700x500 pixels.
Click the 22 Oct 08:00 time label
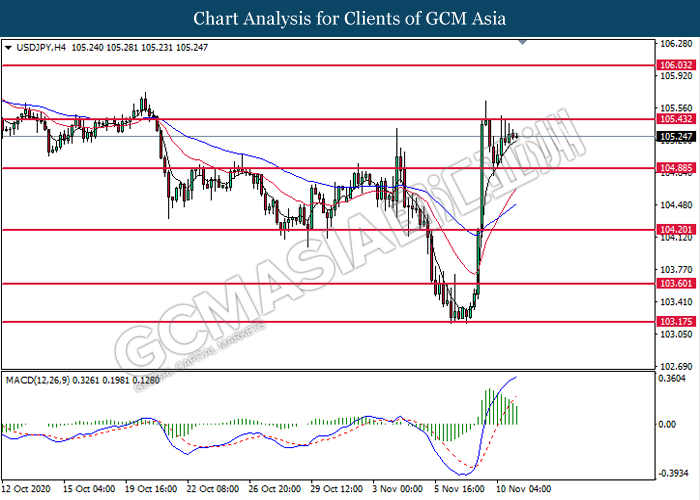213,488
